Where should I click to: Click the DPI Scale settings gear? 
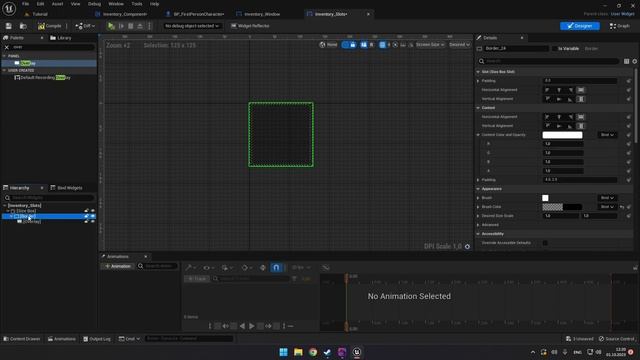pyautogui.click(x=467, y=247)
